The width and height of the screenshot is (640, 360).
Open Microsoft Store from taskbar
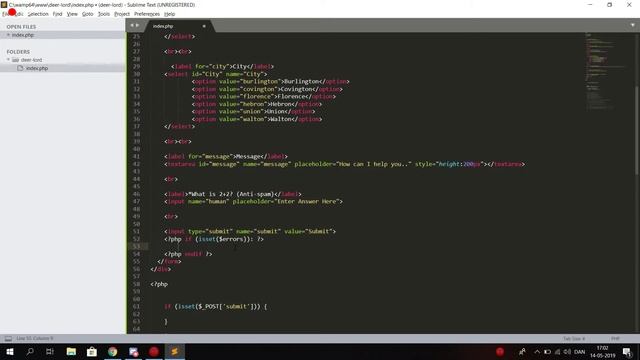(x=92, y=351)
